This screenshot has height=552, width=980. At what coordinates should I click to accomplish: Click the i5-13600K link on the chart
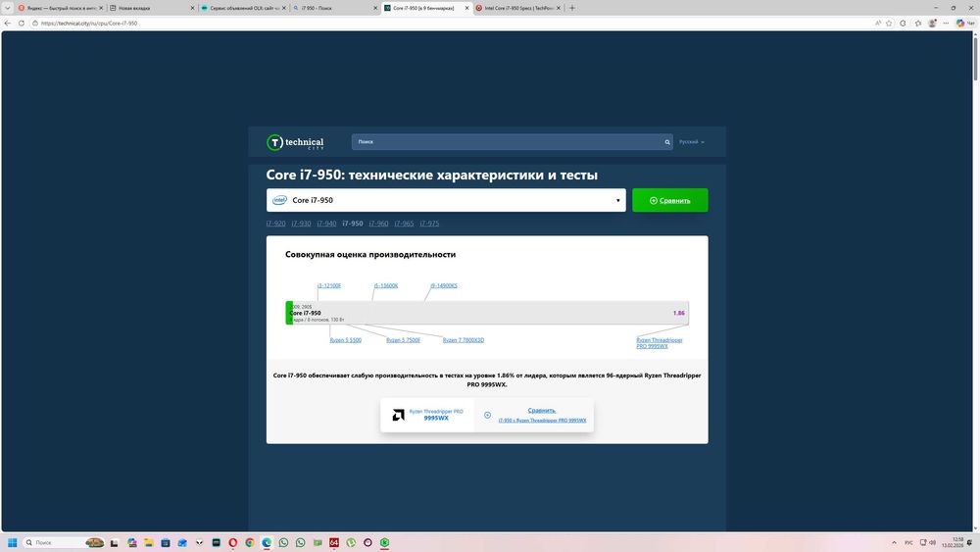(x=386, y=285)
